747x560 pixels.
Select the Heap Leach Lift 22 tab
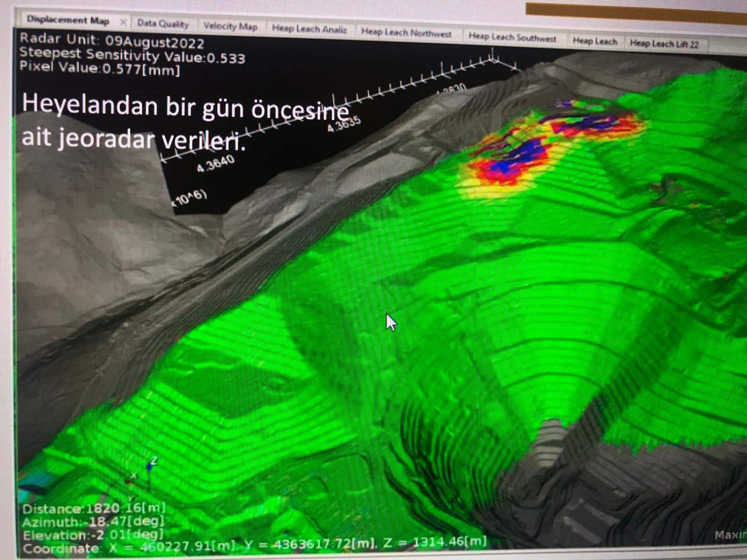664,44
